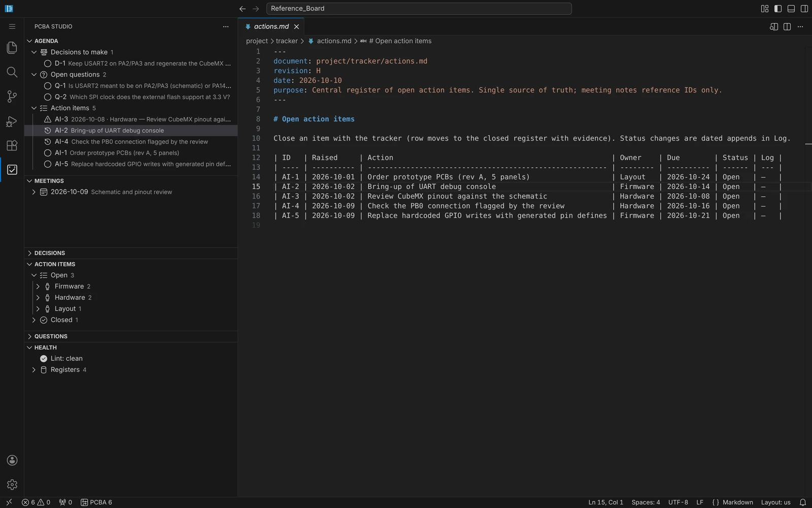Open the Extensions view icon

click(x=12, y=145)
